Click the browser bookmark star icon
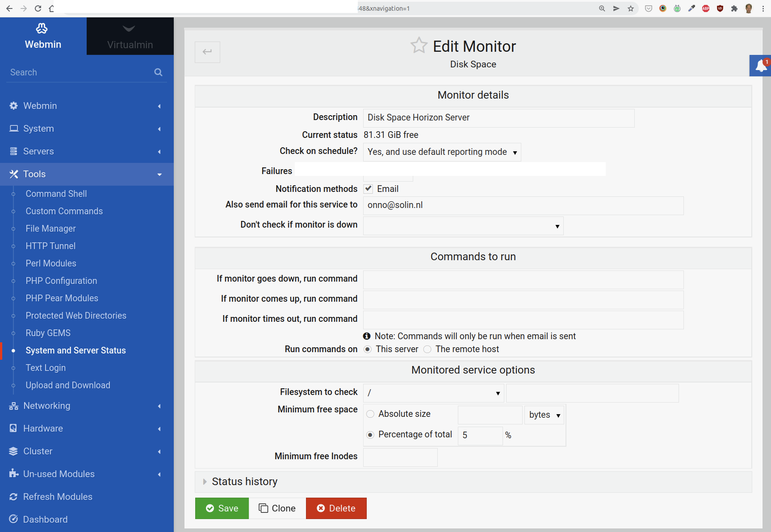This screenshot has height=532, width=771. (x=630, y=8)
